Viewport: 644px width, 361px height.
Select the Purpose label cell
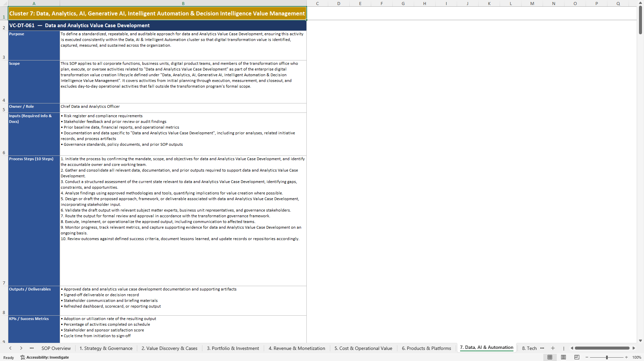point(34,45)
